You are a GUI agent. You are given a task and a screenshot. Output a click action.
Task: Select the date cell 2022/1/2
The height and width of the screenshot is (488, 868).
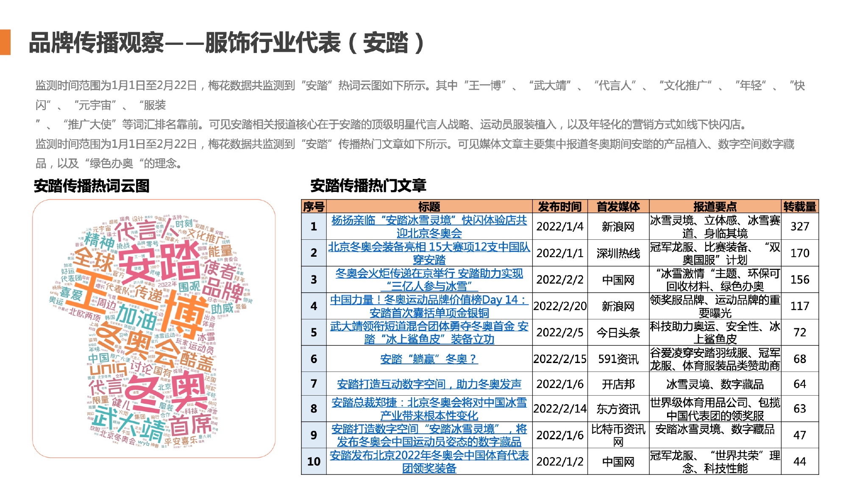coord(560,461)
